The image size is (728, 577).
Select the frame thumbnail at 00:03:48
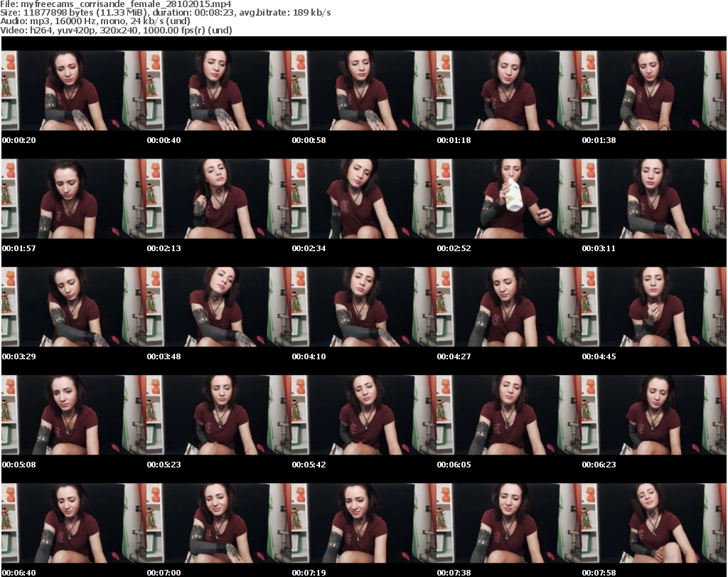(x=219, y=307)
